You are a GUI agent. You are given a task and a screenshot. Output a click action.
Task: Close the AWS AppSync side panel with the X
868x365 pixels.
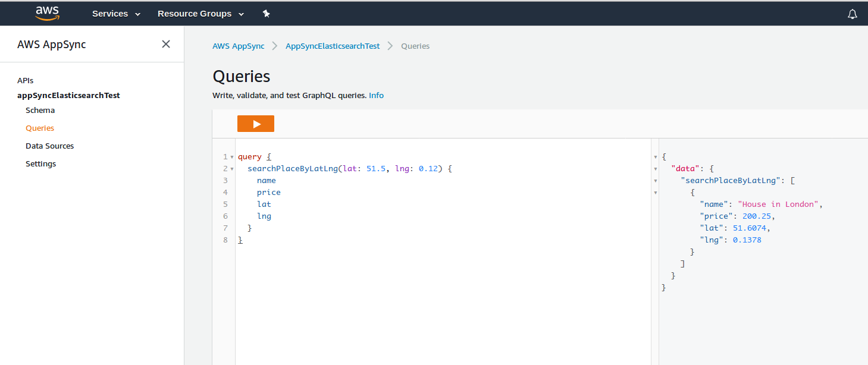(166, 43)
